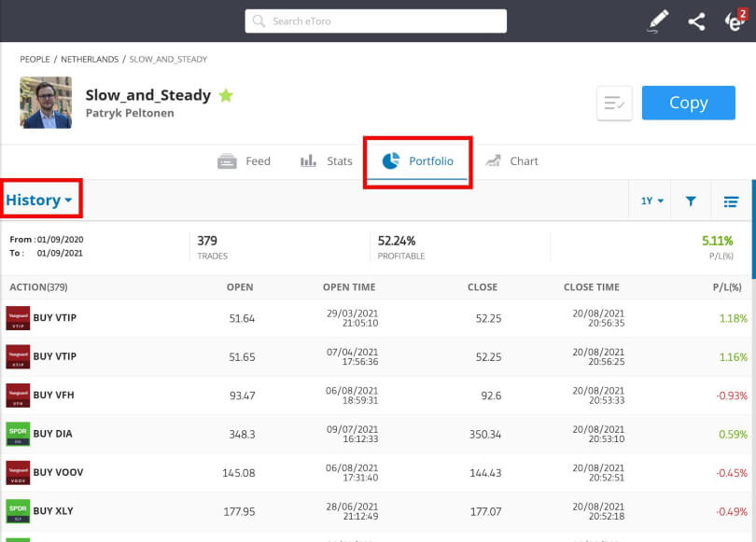Click SLOW_AND_STEADY breadcrumb
This screenshot has width=756, height=542.
168,60
